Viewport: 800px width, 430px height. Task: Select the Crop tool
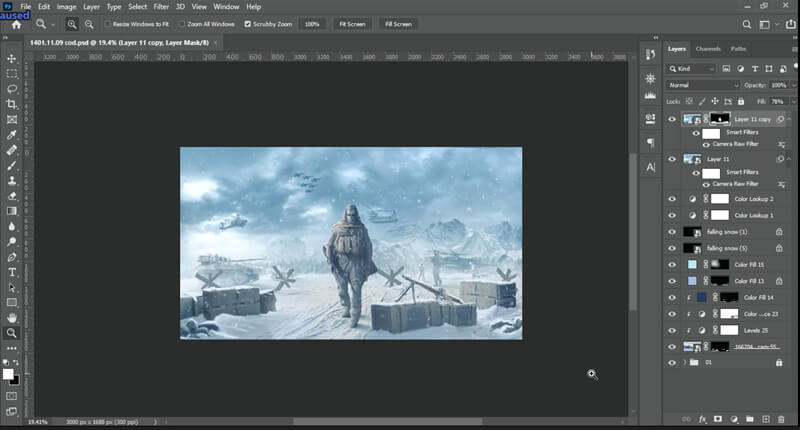[12, 105]
